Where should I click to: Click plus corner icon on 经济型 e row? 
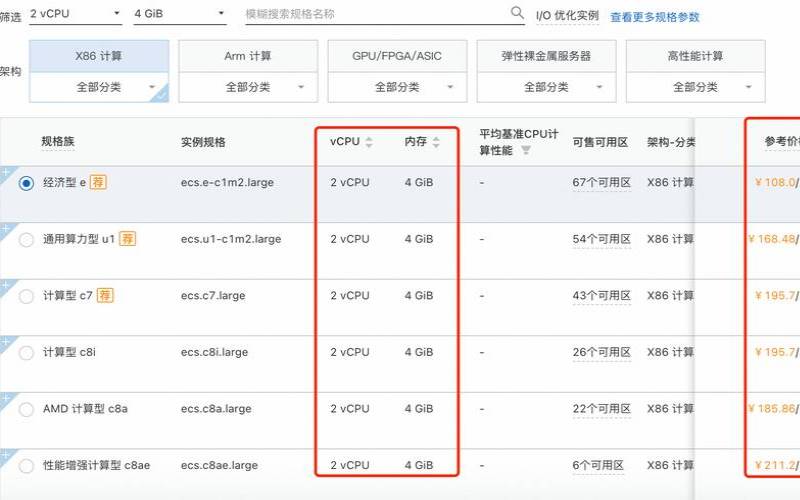(x=5, y=172)
